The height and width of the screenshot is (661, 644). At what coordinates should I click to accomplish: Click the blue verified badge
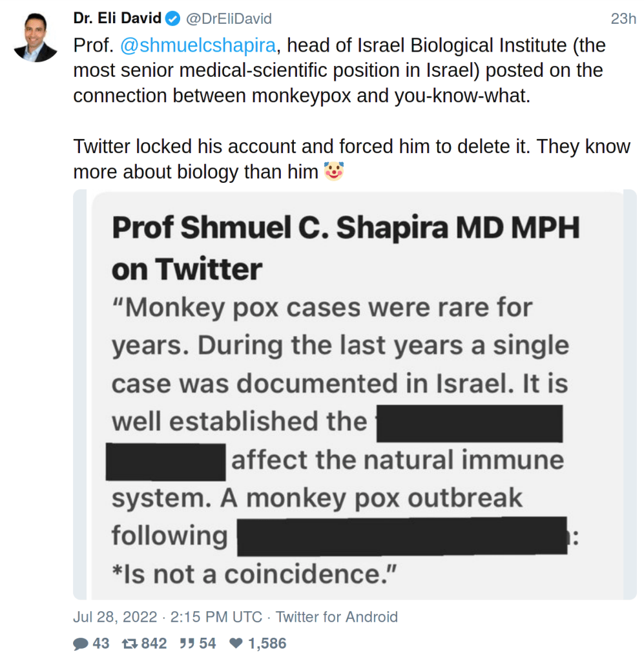tap(173, 19)
